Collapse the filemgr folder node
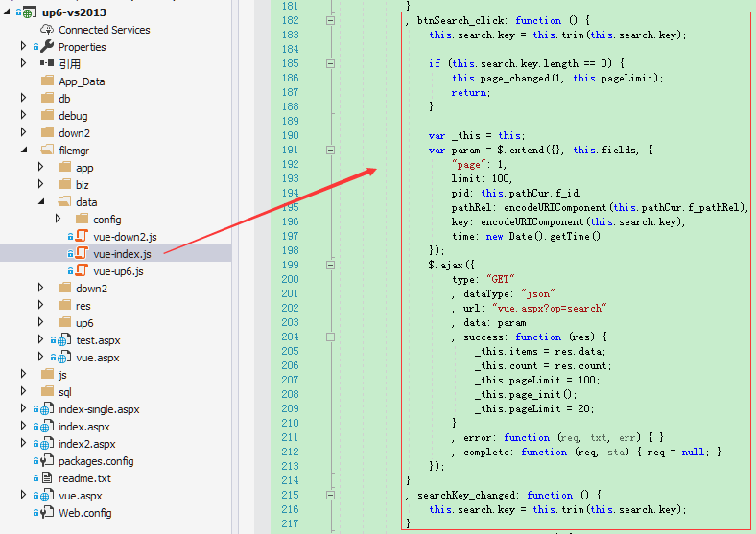The height and width of the screenshot is (534, 756). [24, 151]
